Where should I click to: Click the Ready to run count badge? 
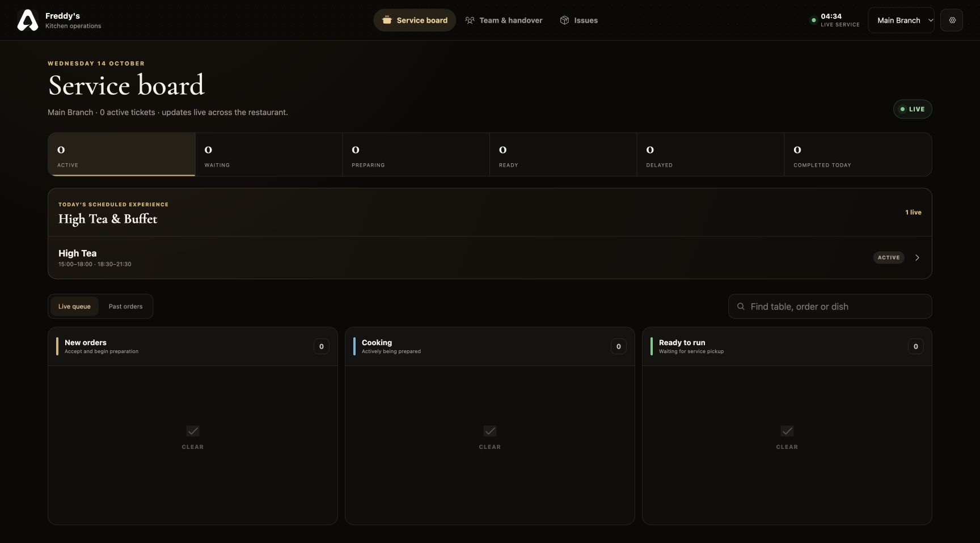(x=916, y=346)
